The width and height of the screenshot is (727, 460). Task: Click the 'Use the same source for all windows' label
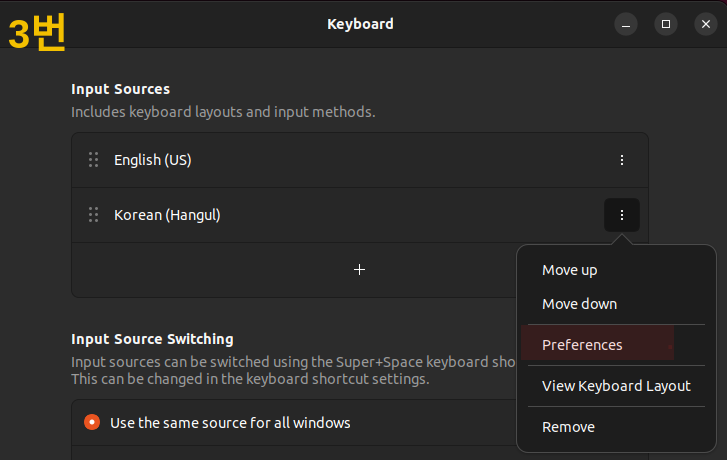click(x=230, y=423)
